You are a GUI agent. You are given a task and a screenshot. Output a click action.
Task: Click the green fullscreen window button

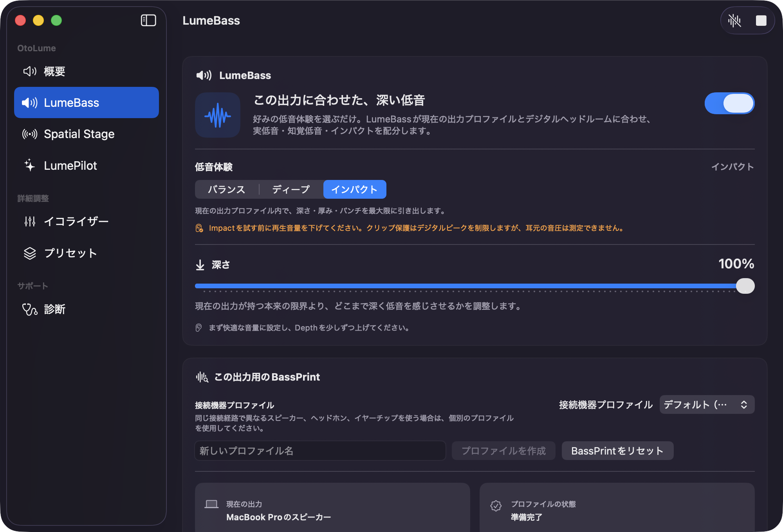(56, 20)
